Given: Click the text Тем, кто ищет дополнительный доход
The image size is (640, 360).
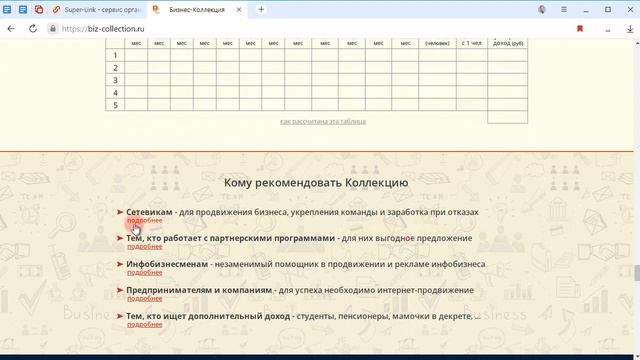Looking at the screenshot, I should [208, 316].
